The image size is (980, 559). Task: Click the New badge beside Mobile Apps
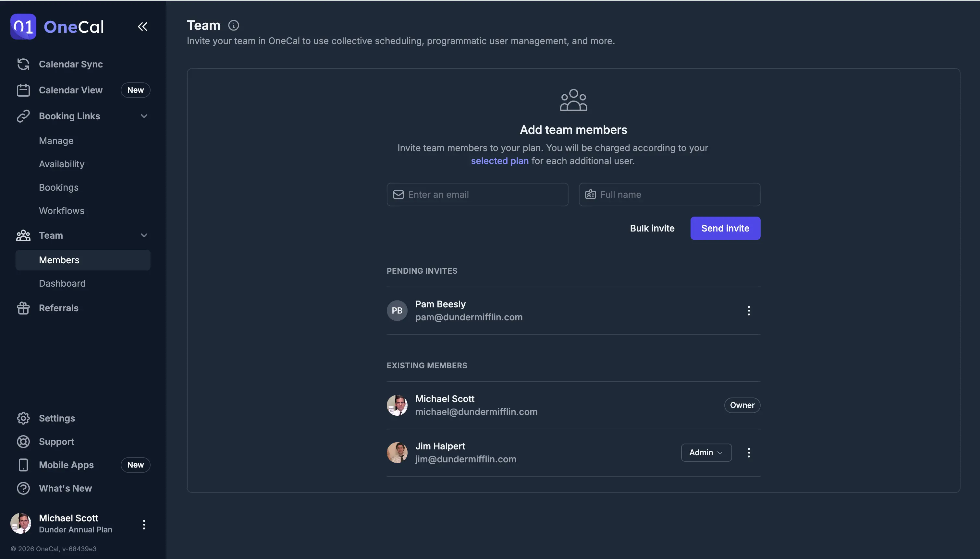(136, 465)
